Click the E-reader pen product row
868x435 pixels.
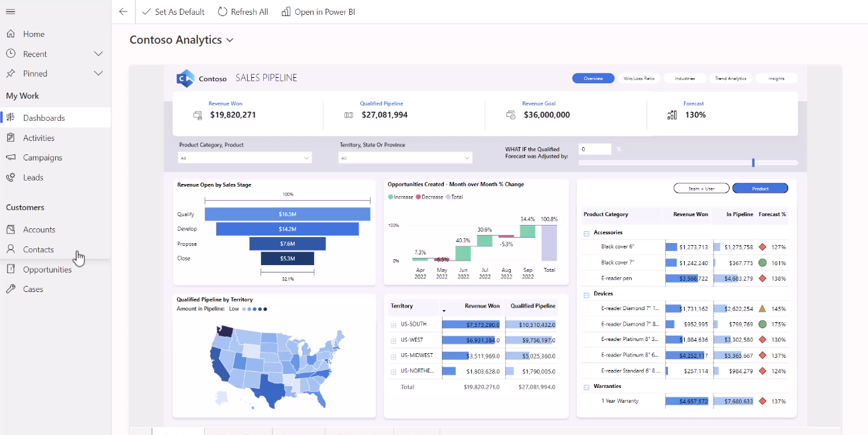click(685, 278)
